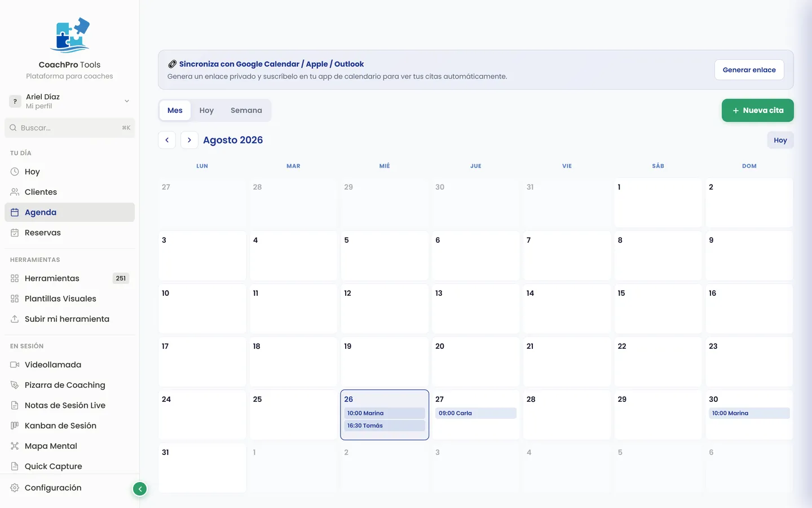Go to the next month
This screenshot has width=812, height=508.
[x=189, y=140]
